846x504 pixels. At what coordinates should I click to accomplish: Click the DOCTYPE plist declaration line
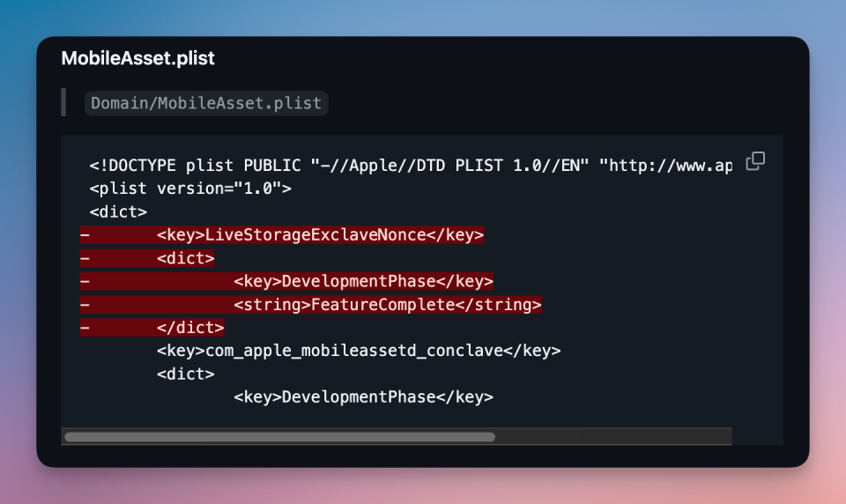(411, 165)
